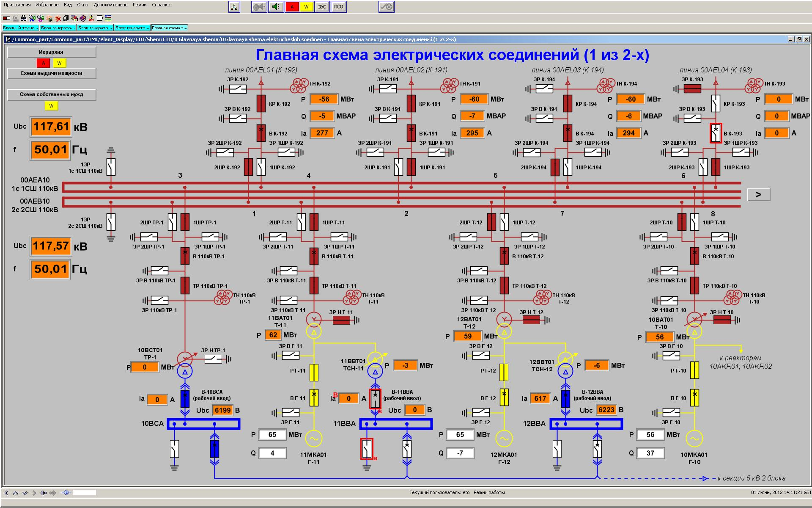Click the Схема собственных нужд button
Screen dimensions: 812x508
(52, 94)
